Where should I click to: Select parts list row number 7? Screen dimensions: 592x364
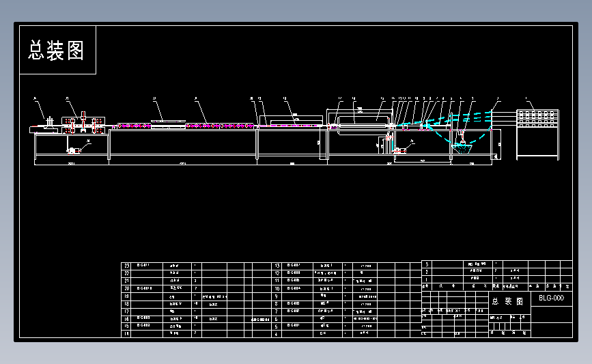(x=347, y=311)
